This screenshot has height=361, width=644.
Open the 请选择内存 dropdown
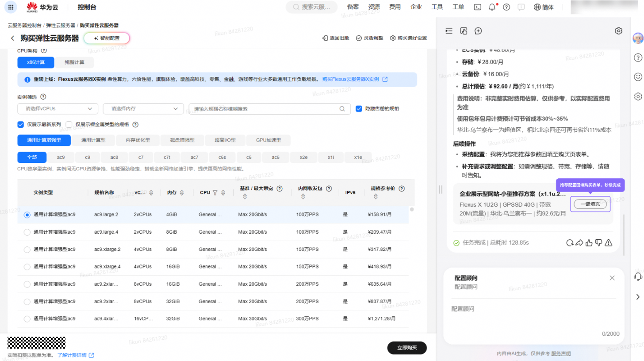(x=143, y=109)
